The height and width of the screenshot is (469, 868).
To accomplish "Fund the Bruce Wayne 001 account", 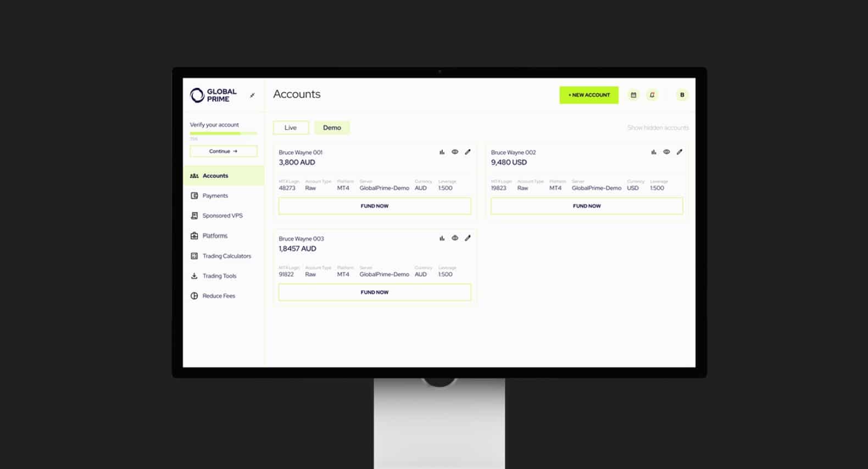I will 375,206.
